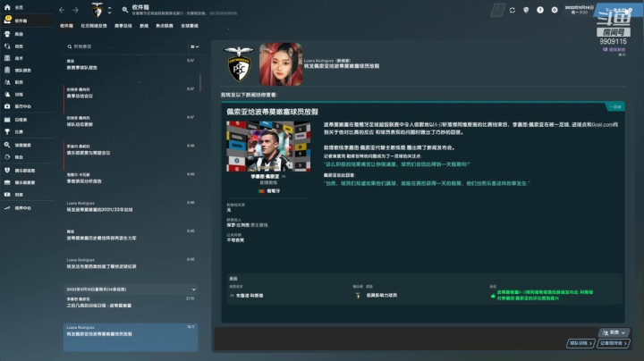This screenshot has height=361, width=644.
Task: Click the Press Conference button at bottom right
Action: pos(614,343)
